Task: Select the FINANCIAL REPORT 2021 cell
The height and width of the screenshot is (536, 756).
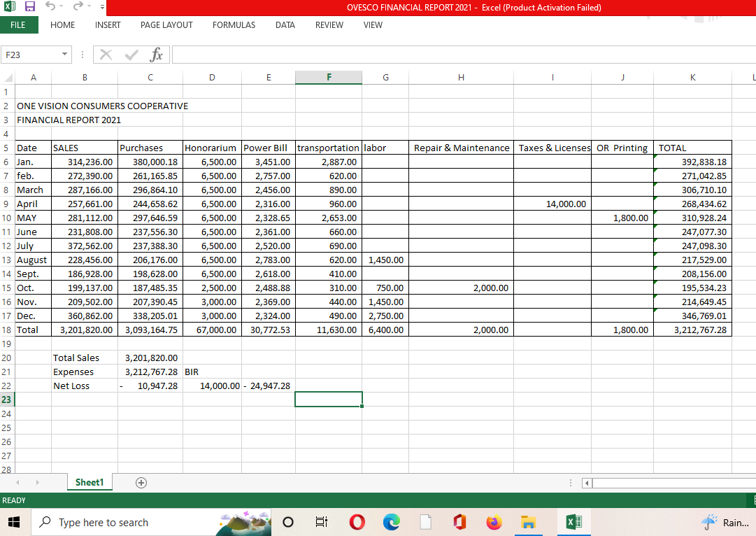Action: click(x=69, y=120)
